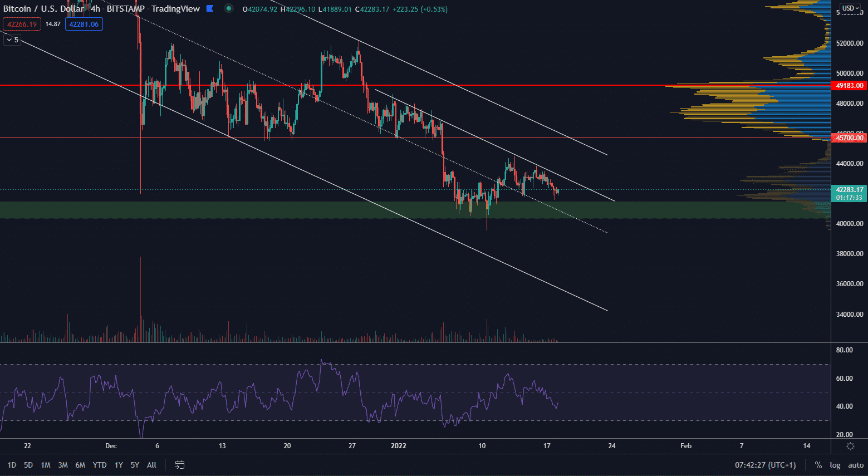Click the 20 date label on time axis
The image size is (868, 476).
[x=287, y=446]
